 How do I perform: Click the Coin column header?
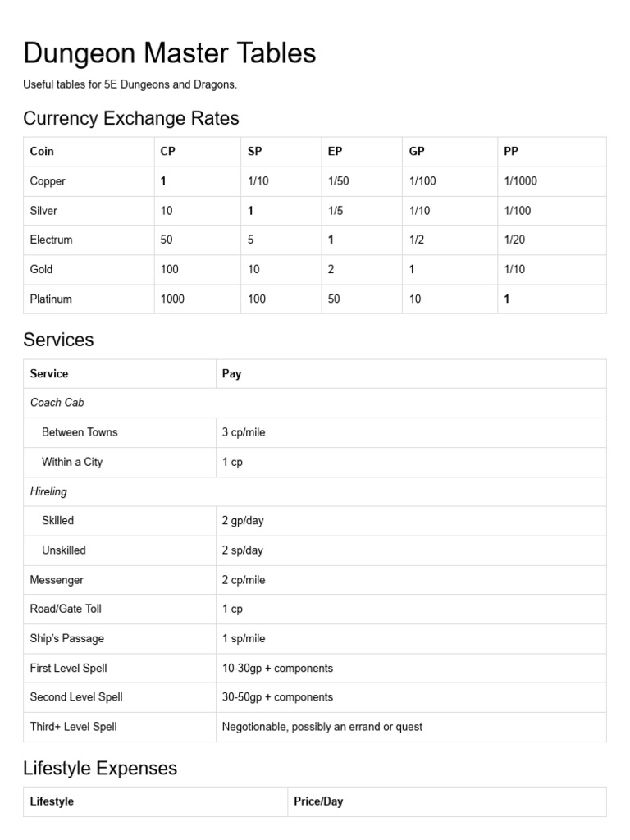click(42, 152)
